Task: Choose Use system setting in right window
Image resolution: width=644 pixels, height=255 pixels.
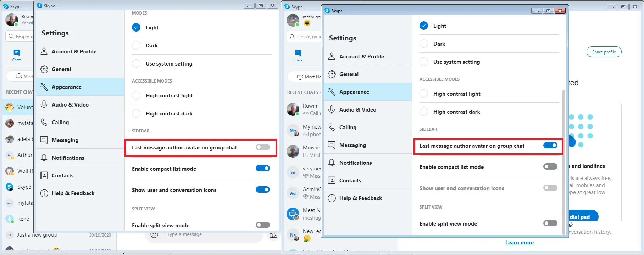Action: coord(424,62)
